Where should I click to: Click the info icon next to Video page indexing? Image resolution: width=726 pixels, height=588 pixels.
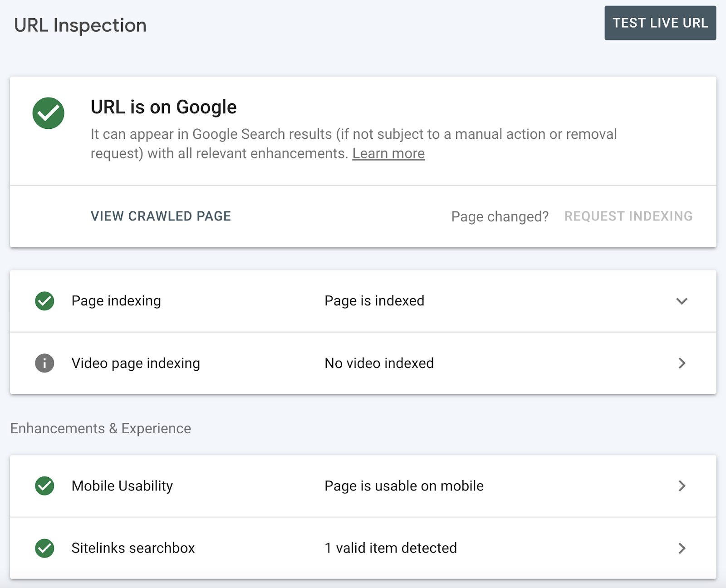click(44, 363)
